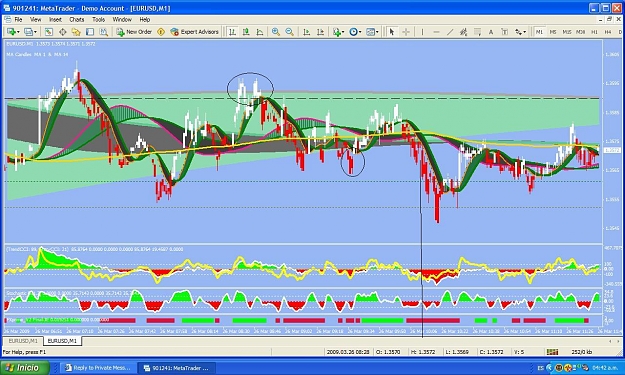Screen dimensions: 625x375
Task: Expand the Periods dropdown arrow
Action: tap(360, 32)
